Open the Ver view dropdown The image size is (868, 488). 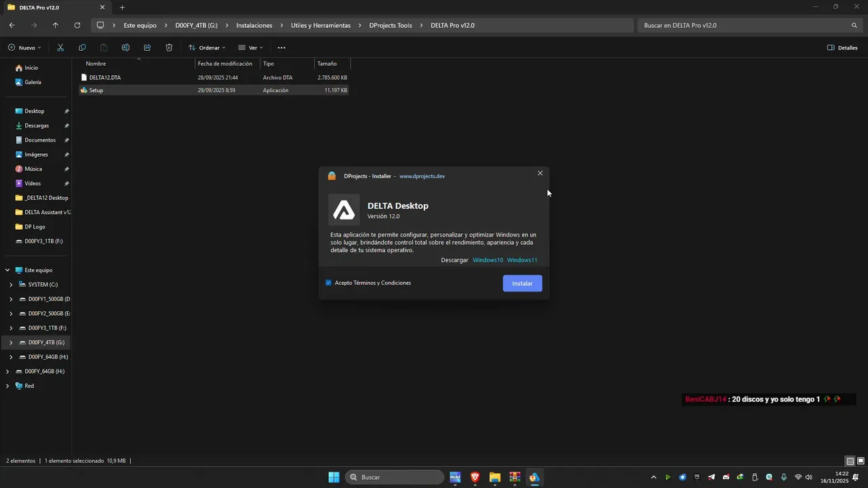[x=250, y=47]
